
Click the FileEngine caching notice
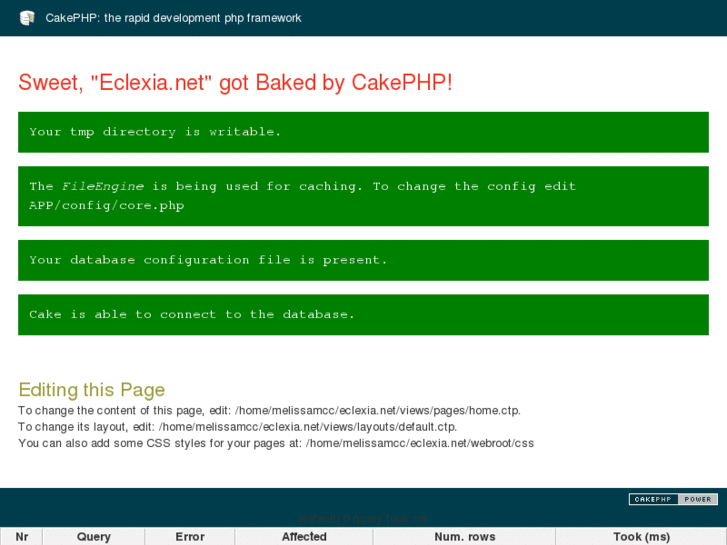pyautogui.click(x=363, y=196)
